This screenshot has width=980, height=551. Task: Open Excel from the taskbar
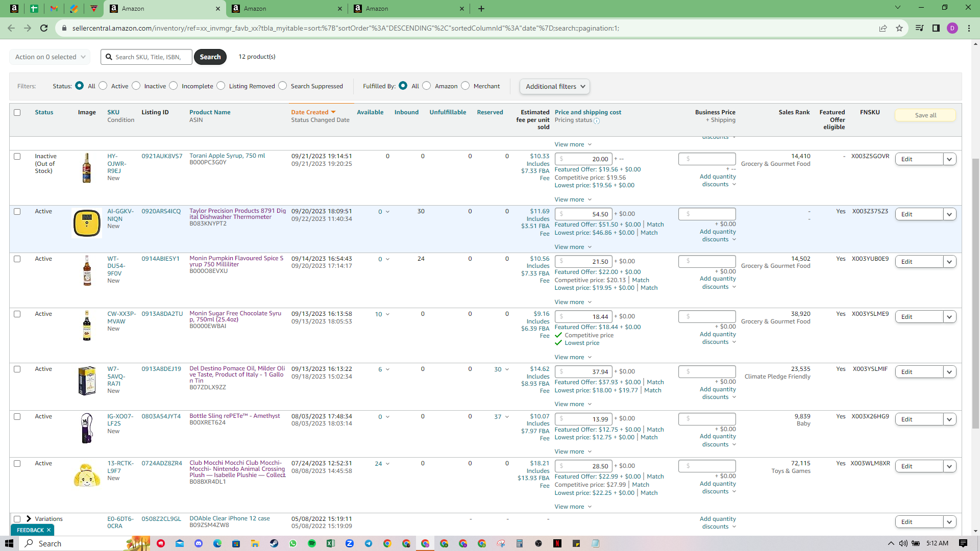[331, 543]
